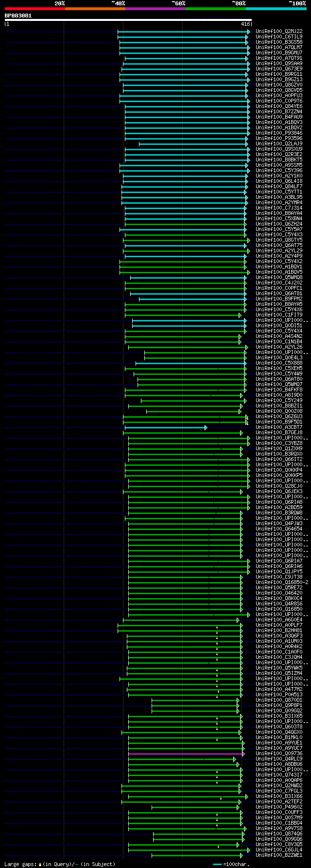The height and width of the screenshot is (868, 311).
Task: Click the UniRef100_Q4PJW3 label
Action: point(279,523)
